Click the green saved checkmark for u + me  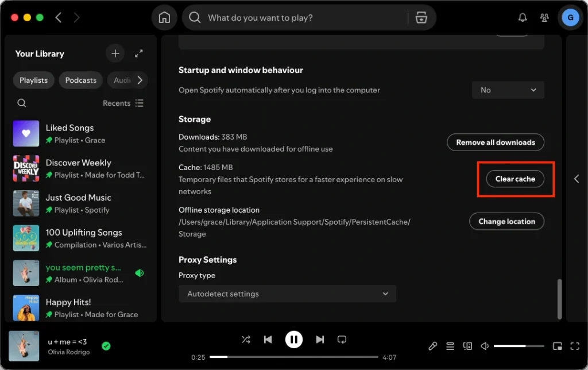pos(106,346)
